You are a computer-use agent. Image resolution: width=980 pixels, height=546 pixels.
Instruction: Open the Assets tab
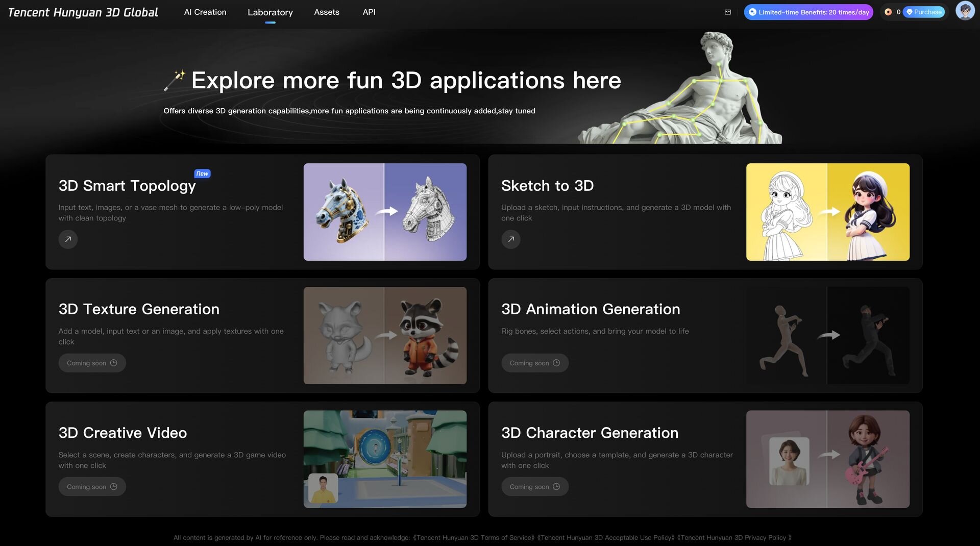(x=327, y=12)
